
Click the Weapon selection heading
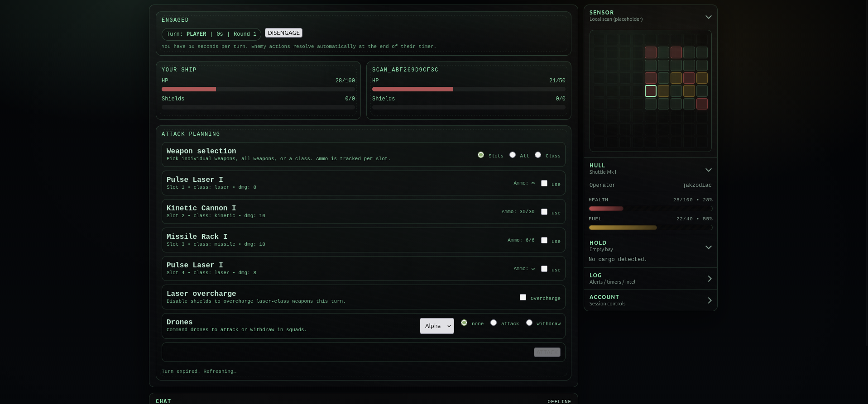(201, 151)
